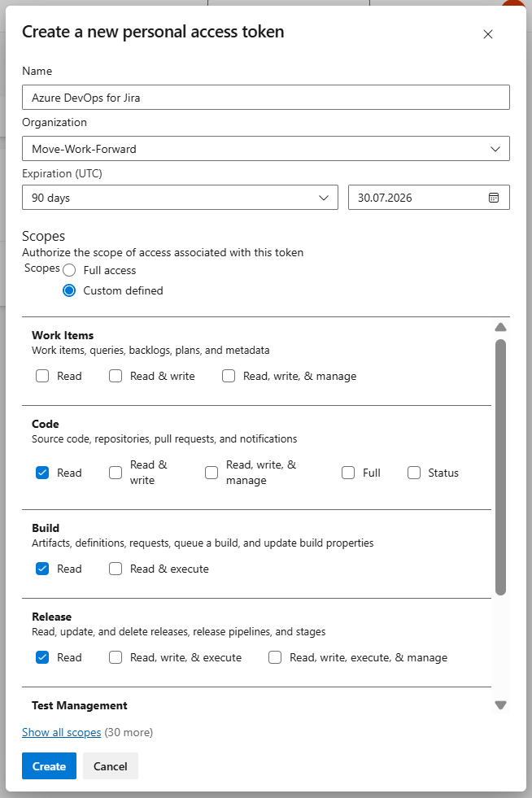Click the scopes list scrollbar thumb
Viewport: 532px width, 798px height.
[500, 467]
